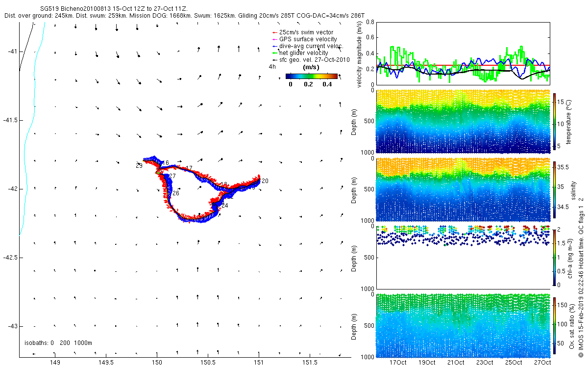Click the salinity depth section plot
The image size is (588, 368).
463,189
